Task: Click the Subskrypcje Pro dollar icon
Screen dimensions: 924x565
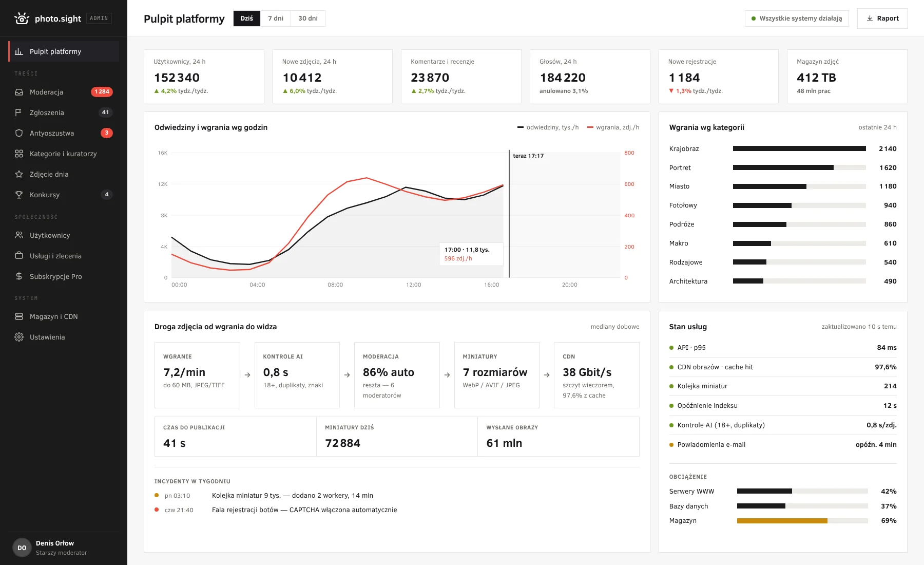Action: [x=19, y=276]
